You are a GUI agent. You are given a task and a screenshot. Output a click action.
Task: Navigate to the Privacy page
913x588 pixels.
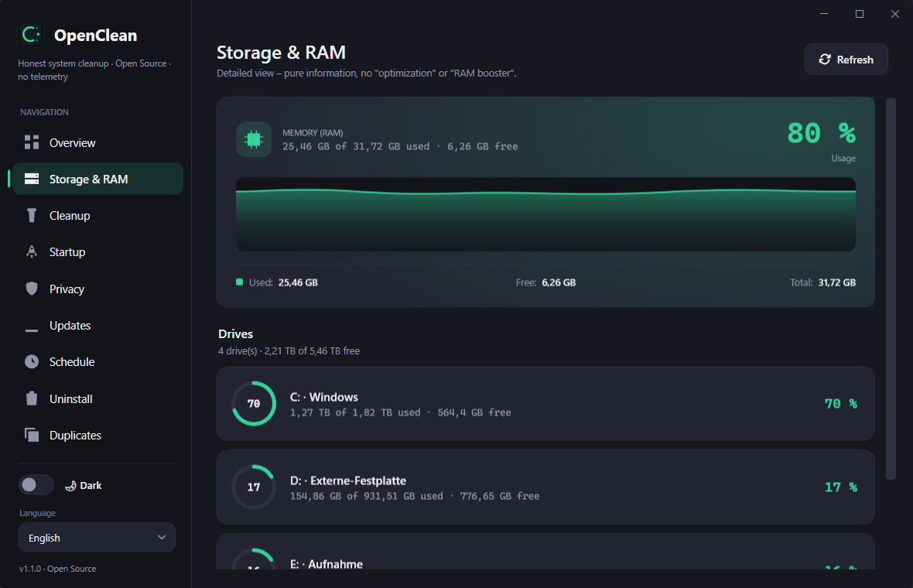[97, 289]
